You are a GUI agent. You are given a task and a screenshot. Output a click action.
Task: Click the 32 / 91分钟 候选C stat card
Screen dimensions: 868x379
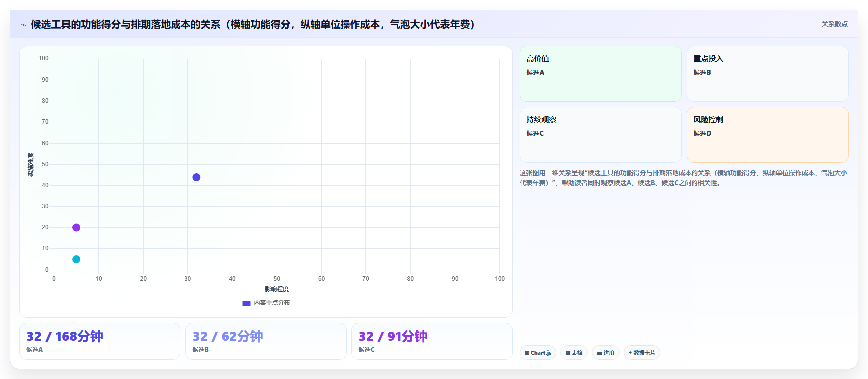432,341
